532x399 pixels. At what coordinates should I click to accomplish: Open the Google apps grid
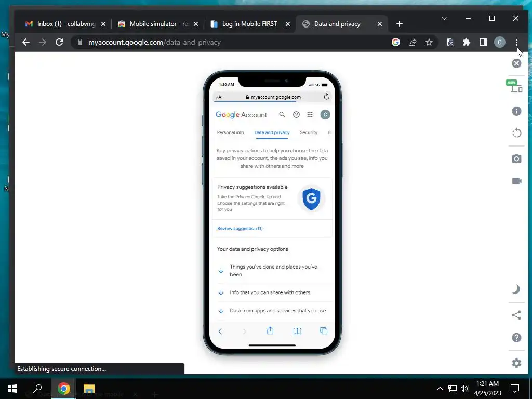pyautogui.click(x=310, y=115)
